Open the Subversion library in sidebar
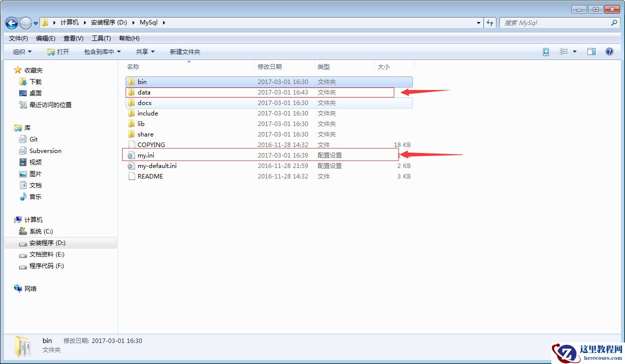Screen dimensions: 625x364 [x=45, y=151]
